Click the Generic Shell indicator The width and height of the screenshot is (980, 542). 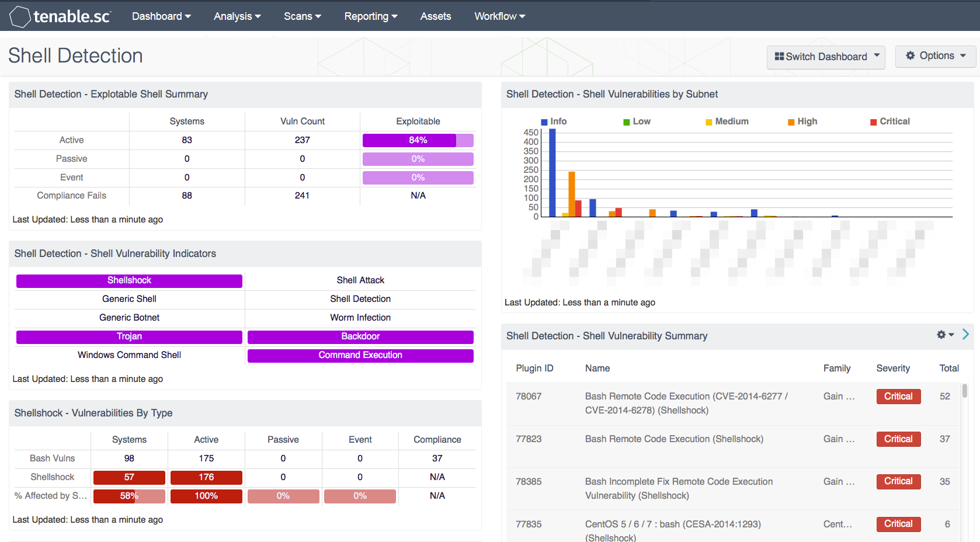(x=129, y=299)
